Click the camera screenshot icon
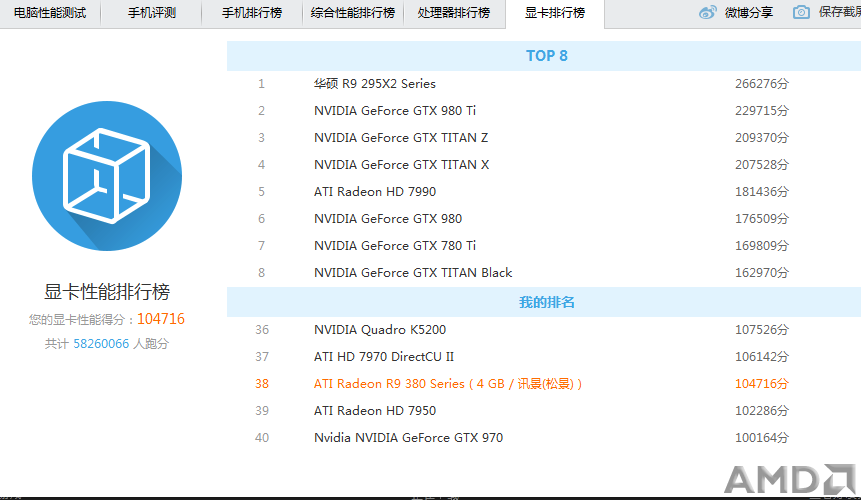The image size is (861, 500). click(x=801, y=12)
